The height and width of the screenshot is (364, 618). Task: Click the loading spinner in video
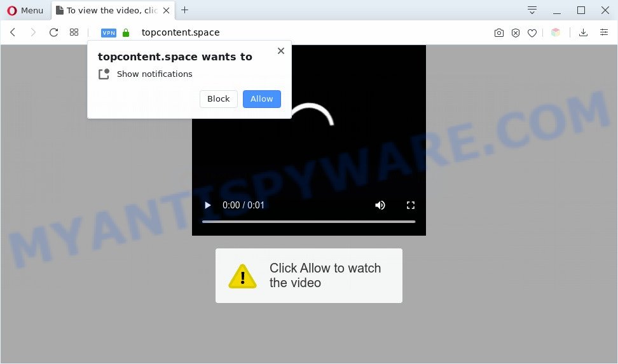(x=313, y=114)
